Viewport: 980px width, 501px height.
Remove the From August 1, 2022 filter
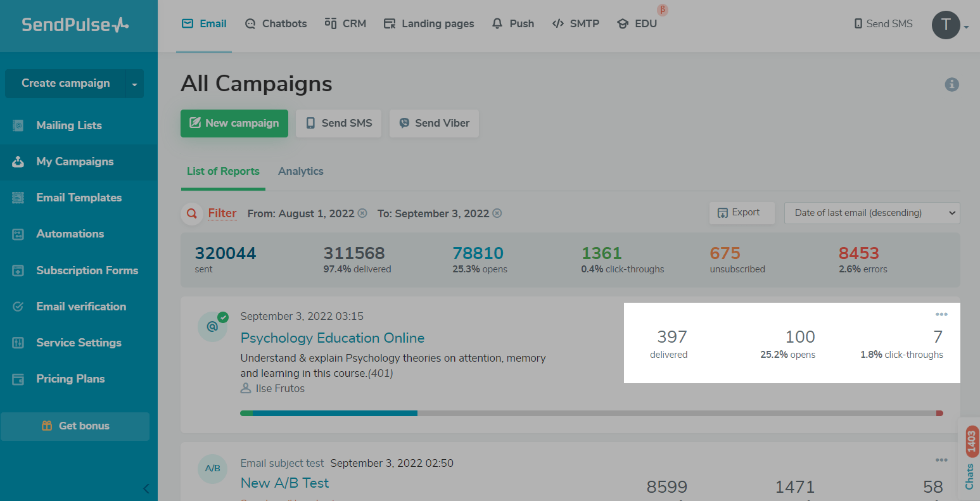362,213
